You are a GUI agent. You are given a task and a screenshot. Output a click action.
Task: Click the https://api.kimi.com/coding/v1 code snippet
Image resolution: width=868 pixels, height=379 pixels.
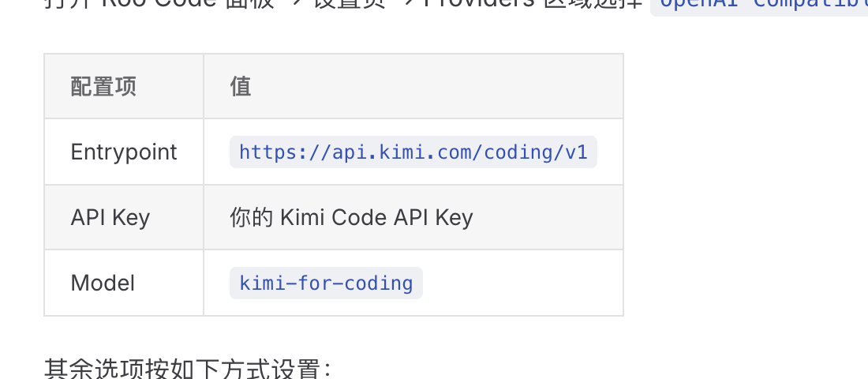pyautogui.click(x=413, y=152)
